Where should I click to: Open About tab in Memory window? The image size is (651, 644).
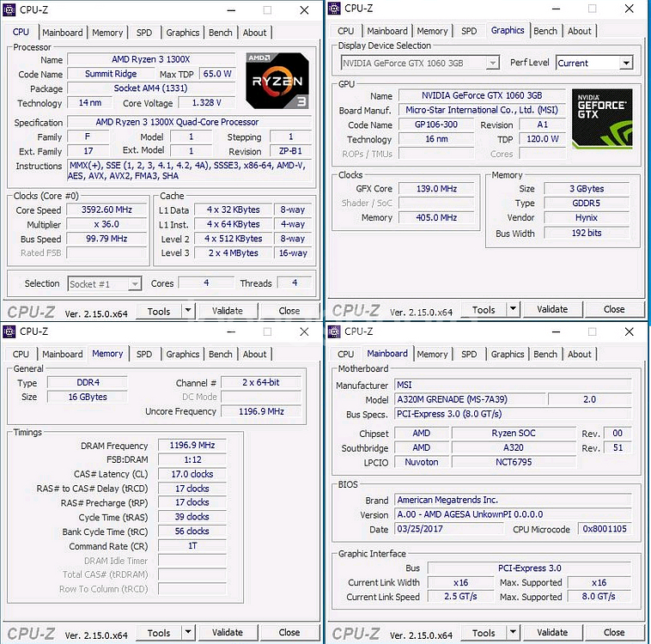254,354
